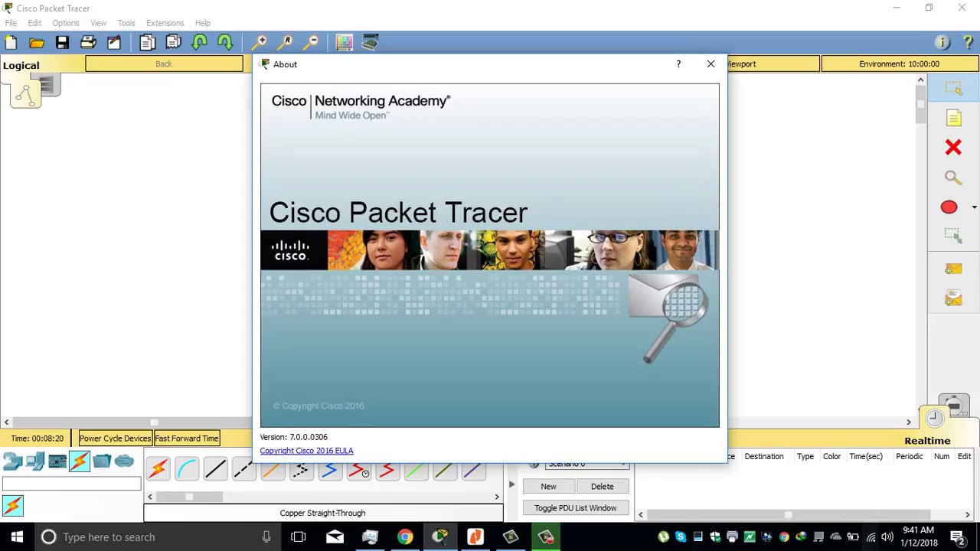
Task: Click the connections list horizontal scrollbar
Action: tap(323, 497)
